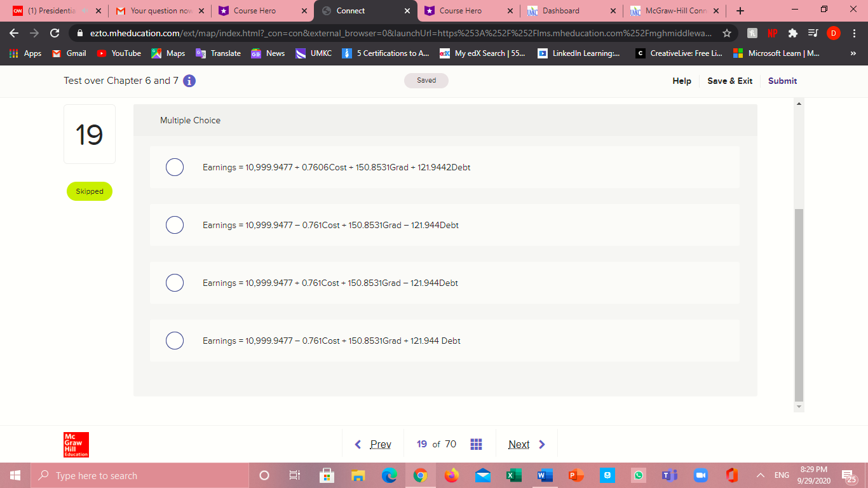Open the YouTube bookmark
The image size is (868, 488).
coord(119,53)
